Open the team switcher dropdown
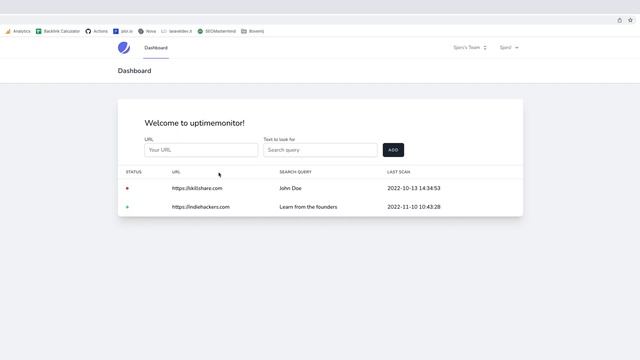The image size is (640, 360). tap(470, 48)
